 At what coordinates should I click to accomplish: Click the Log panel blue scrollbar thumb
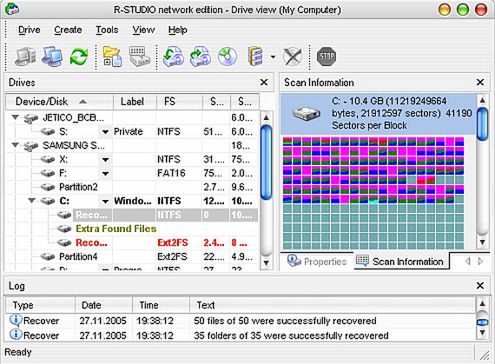click(482, 322)
